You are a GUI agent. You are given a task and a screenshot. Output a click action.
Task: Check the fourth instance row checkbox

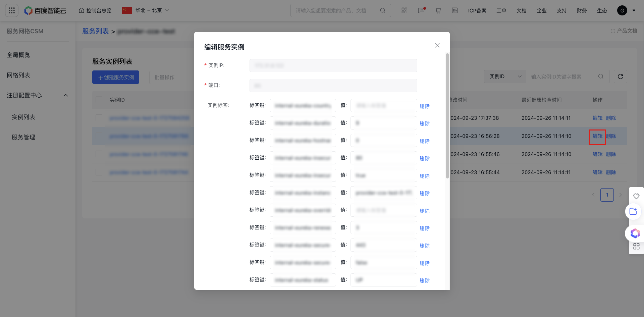pyautogui.click(x=99, y=172)
